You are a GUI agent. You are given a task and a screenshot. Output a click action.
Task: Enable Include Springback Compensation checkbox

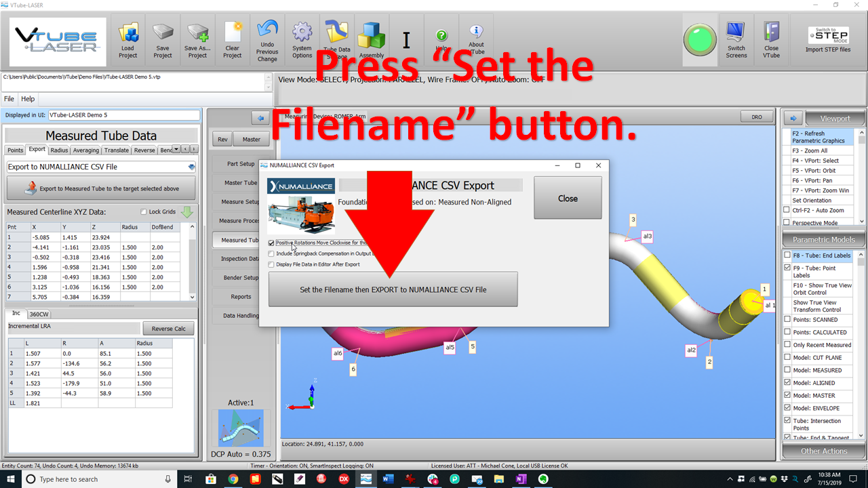point(272,253)
